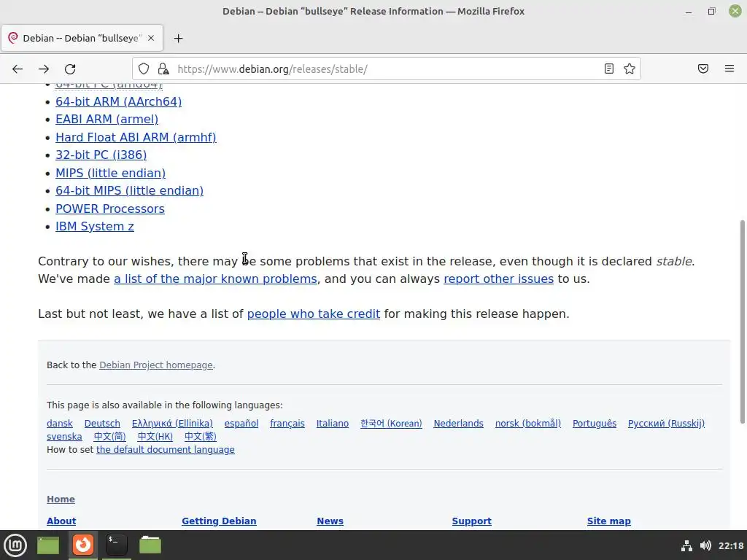Viewport: 747px width, 560px height.
Task: Follow the report other issues link
Action: (x=498, y=279)
